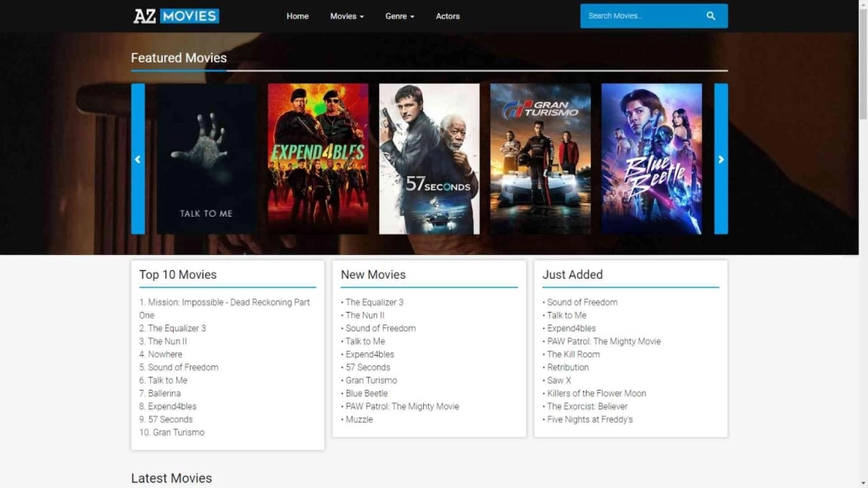The width and height of the screenshot is (868, 488).
Task: Click the AZ Movies logo
Action: click(x=176, y=16)
